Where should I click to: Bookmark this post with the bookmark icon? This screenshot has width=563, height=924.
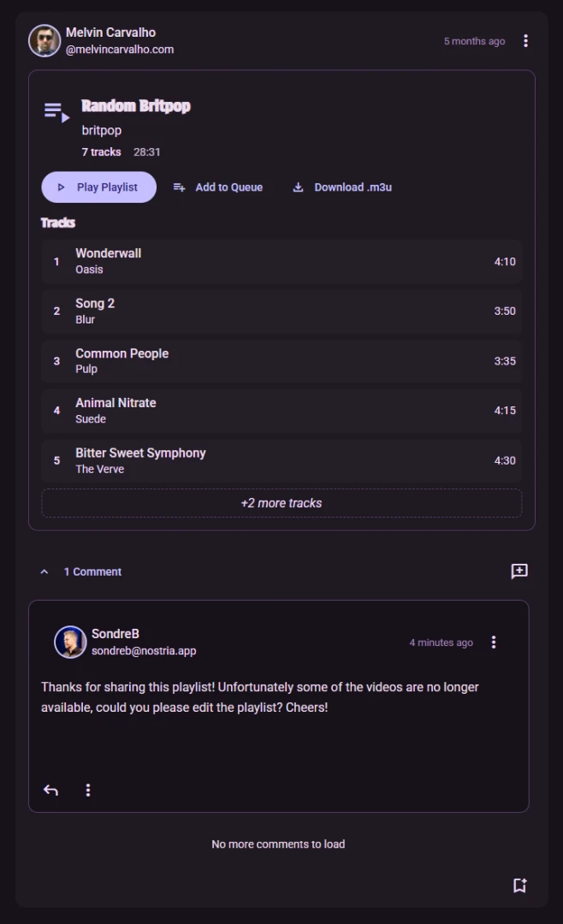pos(519,885)
